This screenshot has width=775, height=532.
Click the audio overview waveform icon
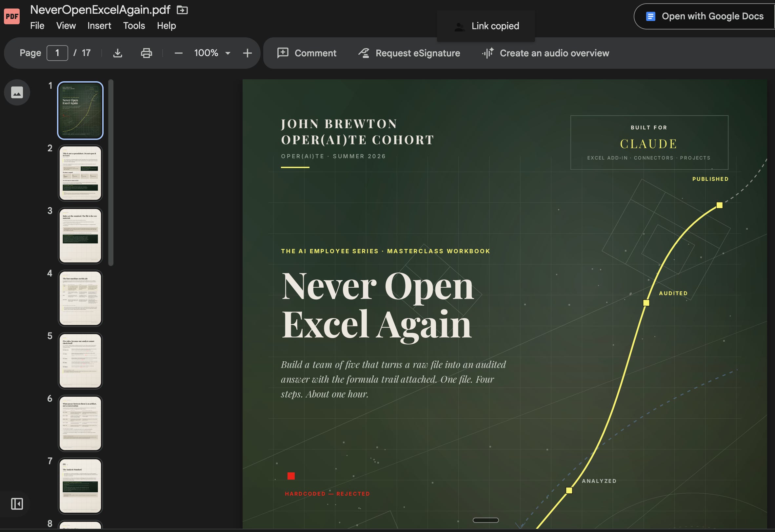[488, 53]
